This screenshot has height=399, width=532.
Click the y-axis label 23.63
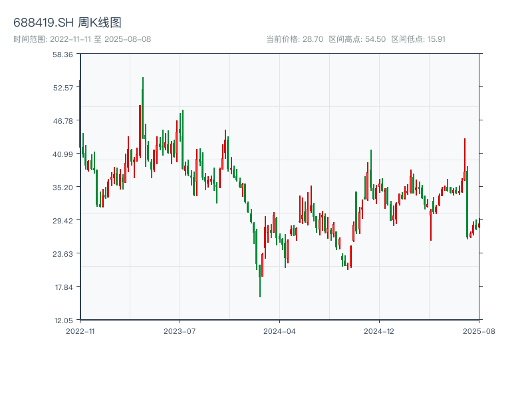[63, 254]
